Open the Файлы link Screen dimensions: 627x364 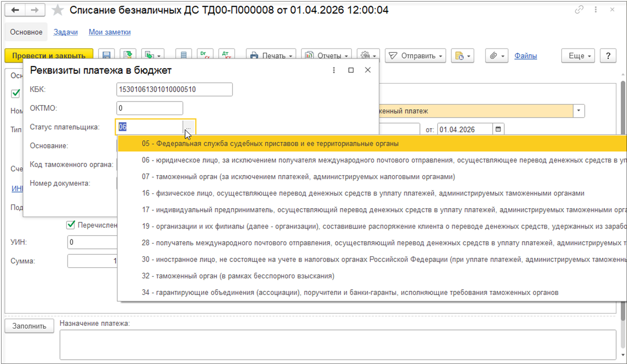526,55
